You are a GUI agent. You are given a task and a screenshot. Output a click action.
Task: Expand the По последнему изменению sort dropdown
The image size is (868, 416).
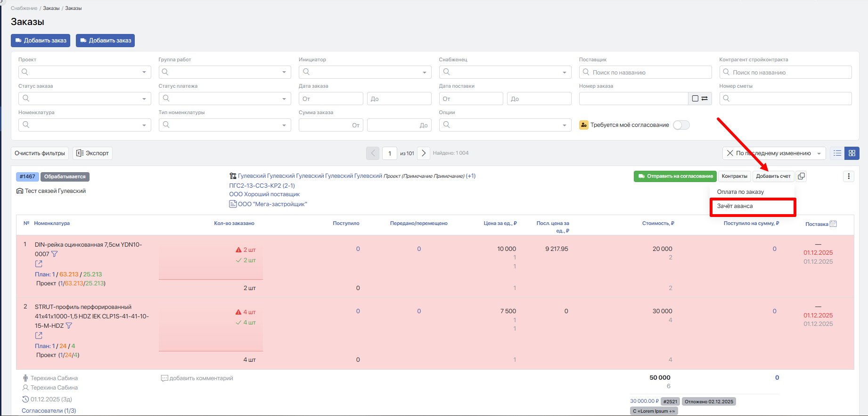coord(819,153)
